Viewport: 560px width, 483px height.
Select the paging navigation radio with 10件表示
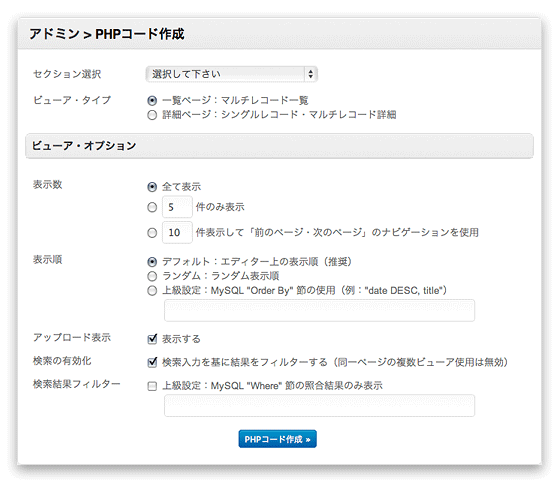[x=152, y=233]
